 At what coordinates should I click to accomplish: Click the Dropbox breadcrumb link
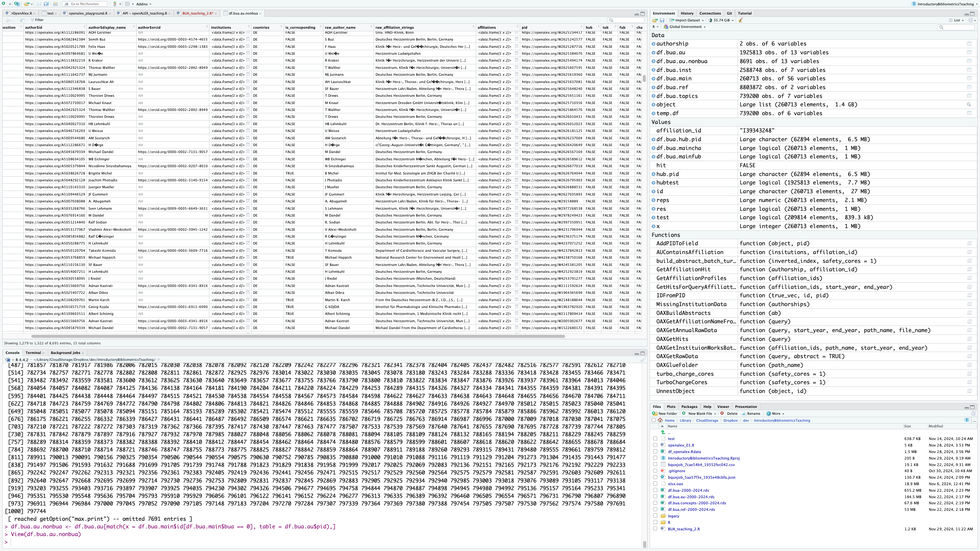(730, 420)
